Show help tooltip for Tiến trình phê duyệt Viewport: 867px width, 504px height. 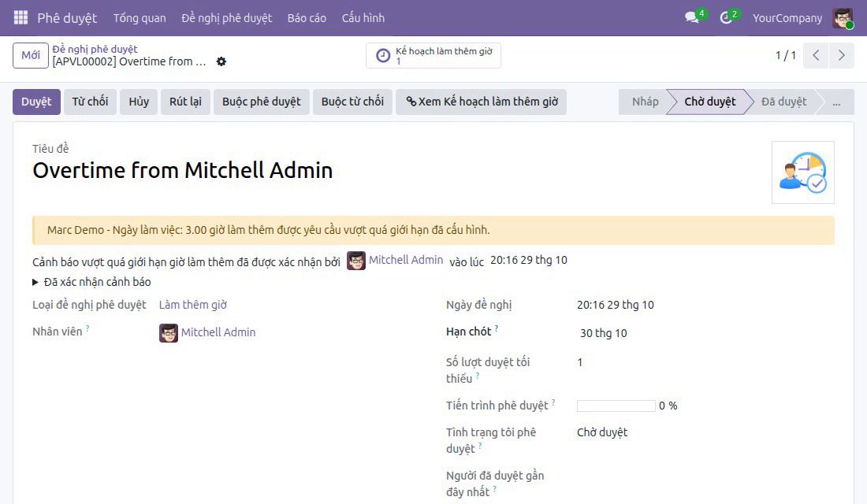click(553, 402)
